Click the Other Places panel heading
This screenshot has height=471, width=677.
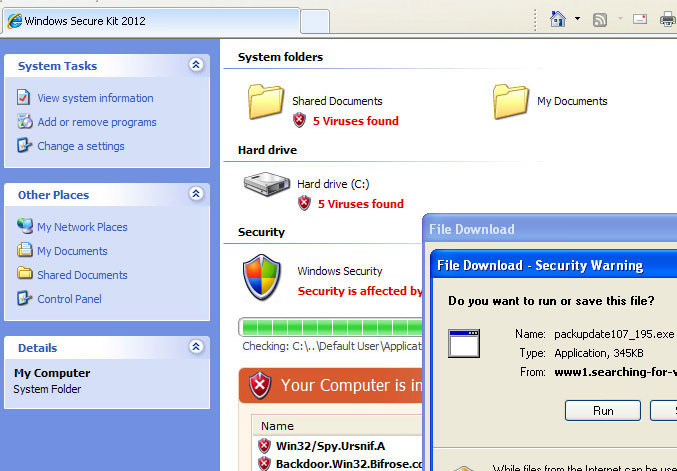(x=54, y=195)
